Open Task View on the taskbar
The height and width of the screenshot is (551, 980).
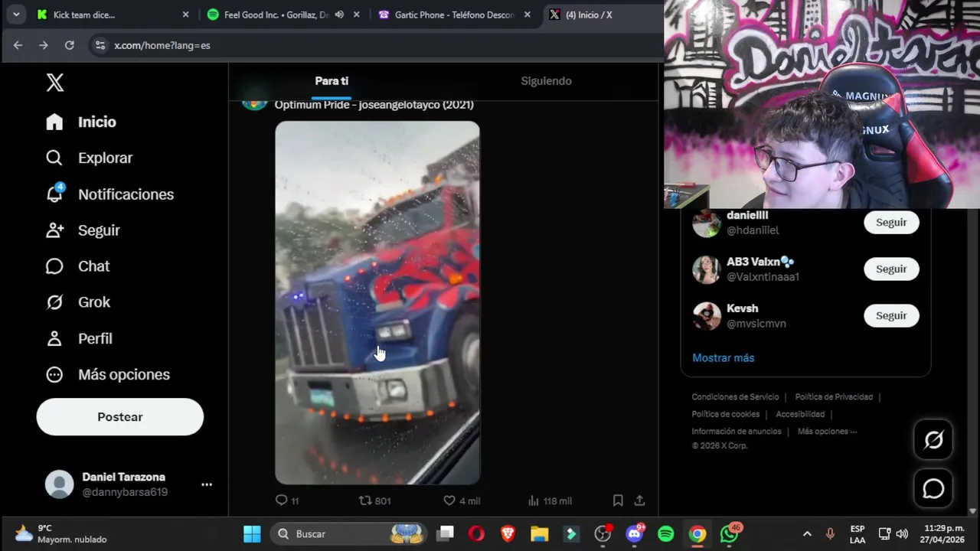(x=446, y=533)
